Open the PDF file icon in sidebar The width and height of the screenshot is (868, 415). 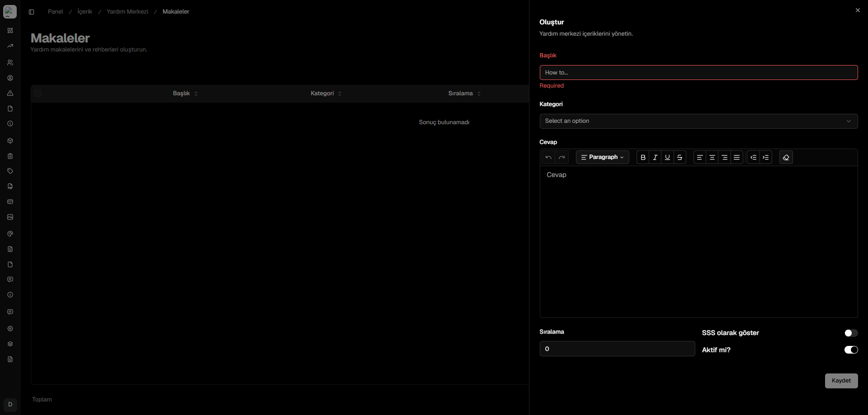pos(10,187)
